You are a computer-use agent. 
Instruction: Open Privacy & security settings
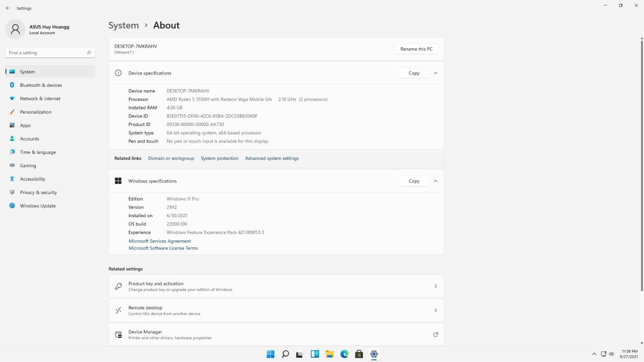coord(50,193)
